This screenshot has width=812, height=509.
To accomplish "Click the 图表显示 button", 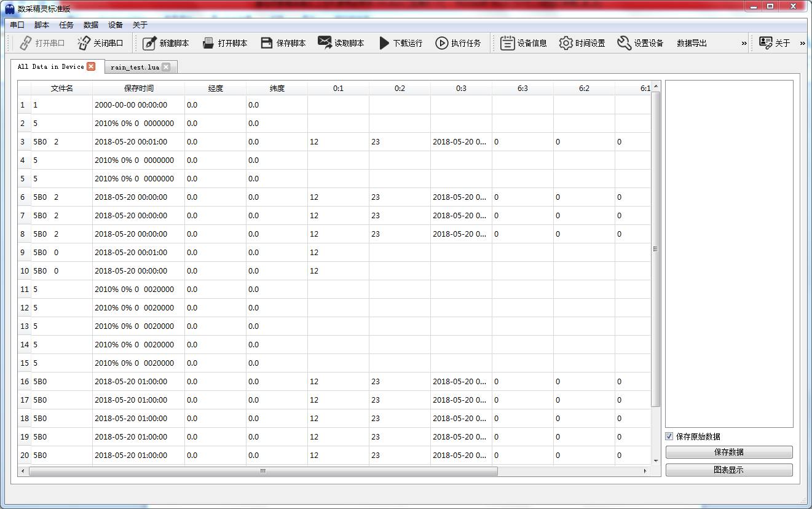I will click(x=729, y=470).
